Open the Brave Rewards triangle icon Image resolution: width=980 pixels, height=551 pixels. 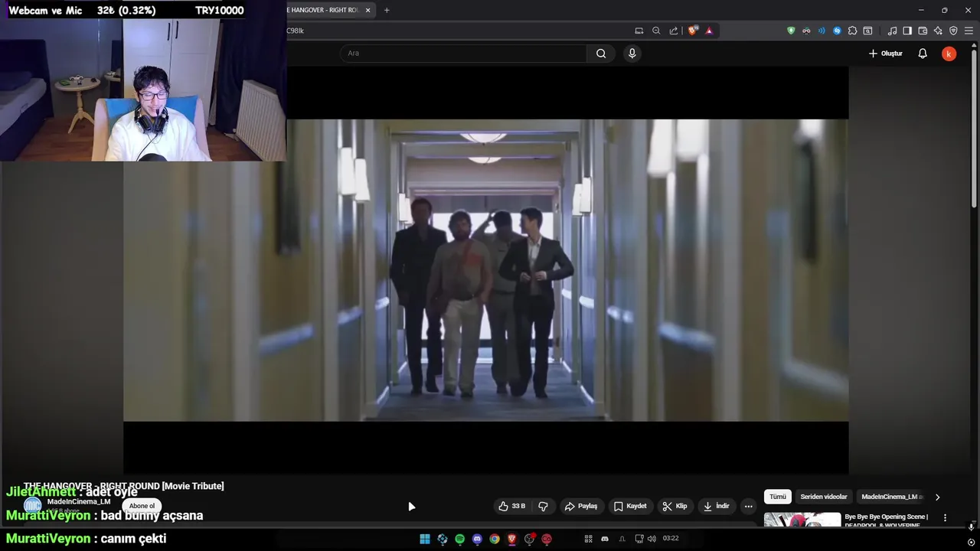pos(709,31)
